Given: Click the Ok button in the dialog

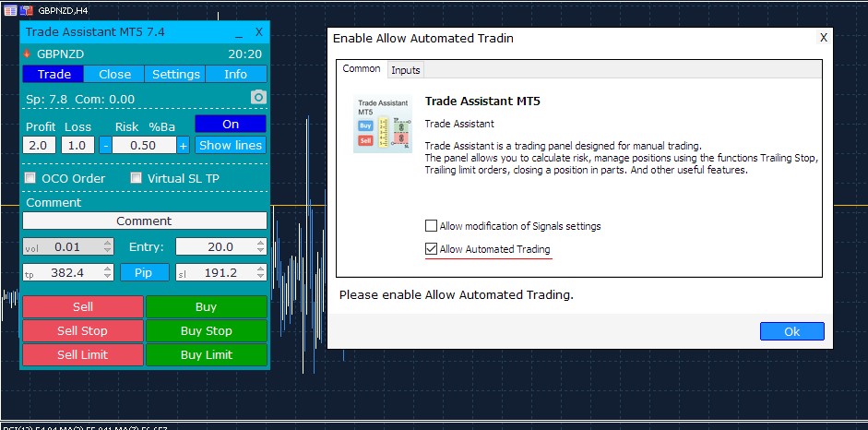Looking at the screenshot, I should pyautogui.click(x=792, y=331).
